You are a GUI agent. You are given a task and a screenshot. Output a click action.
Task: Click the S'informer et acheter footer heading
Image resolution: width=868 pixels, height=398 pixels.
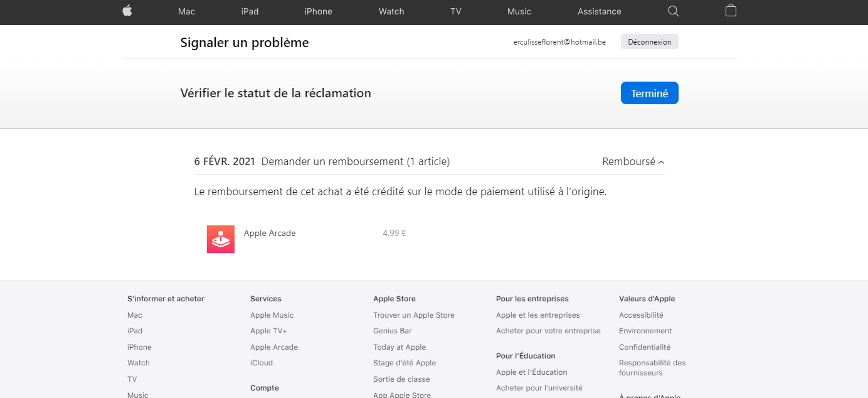pos(166,299)
